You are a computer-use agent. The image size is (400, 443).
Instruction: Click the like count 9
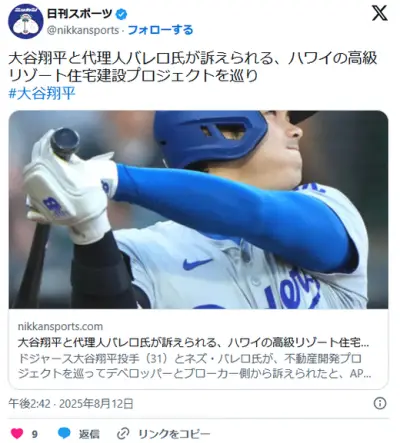pyautogui.click(x=35, y=434)
